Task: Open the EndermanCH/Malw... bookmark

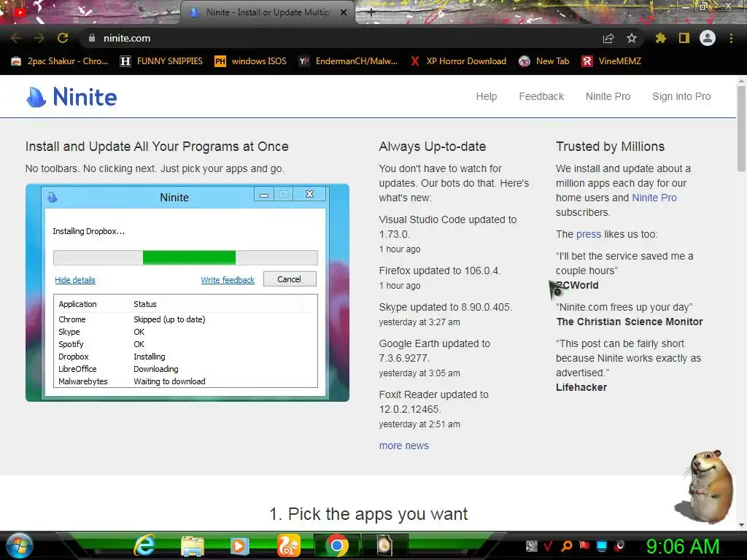Action: pyautogui.click(x=348, y=61)
